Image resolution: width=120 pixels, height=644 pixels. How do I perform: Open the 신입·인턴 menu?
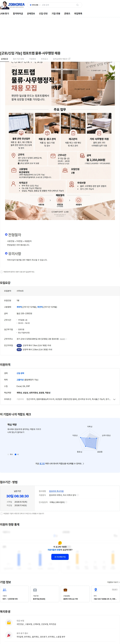point(43,13)
